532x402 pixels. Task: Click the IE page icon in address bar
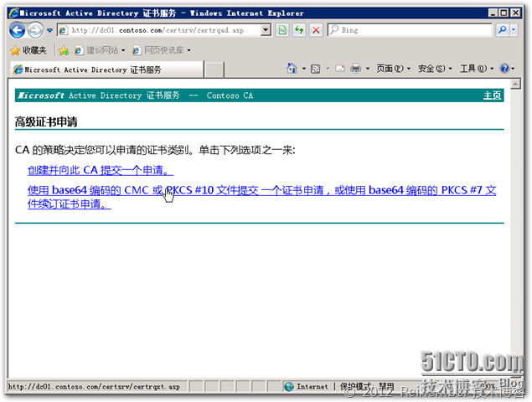pos(63,30)
